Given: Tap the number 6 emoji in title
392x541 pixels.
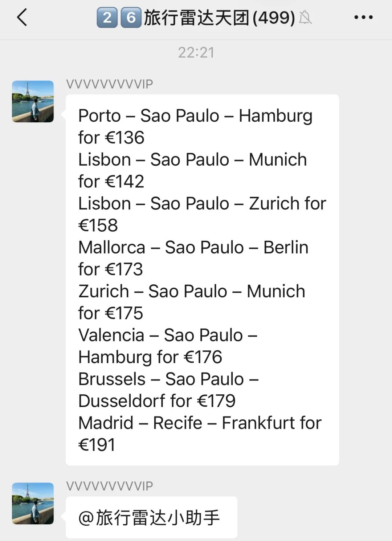Looking at the screenshot, I should 131,17.
